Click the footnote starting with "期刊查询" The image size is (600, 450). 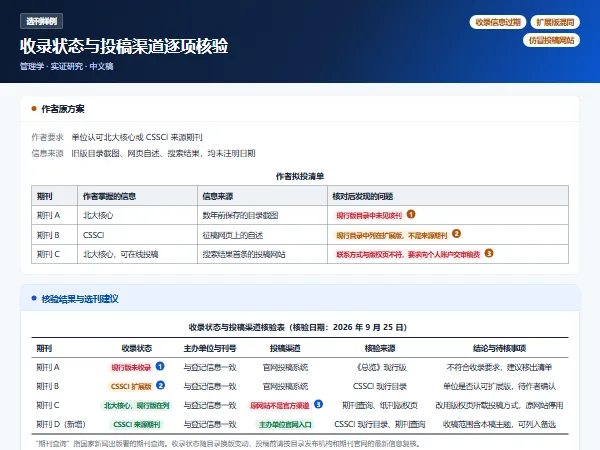tap(228, 444)
